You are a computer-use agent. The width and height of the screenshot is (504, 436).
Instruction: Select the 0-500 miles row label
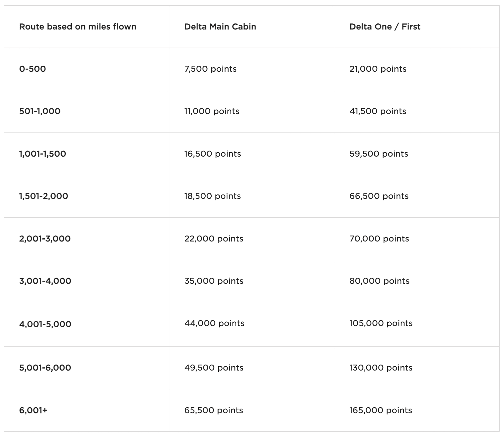33,69
